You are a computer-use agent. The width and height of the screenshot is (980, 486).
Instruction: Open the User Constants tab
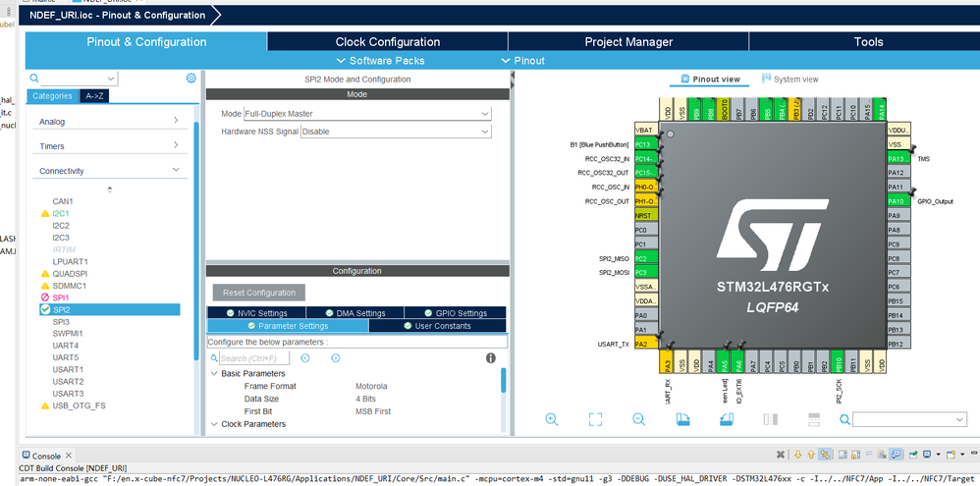point(438,325)
